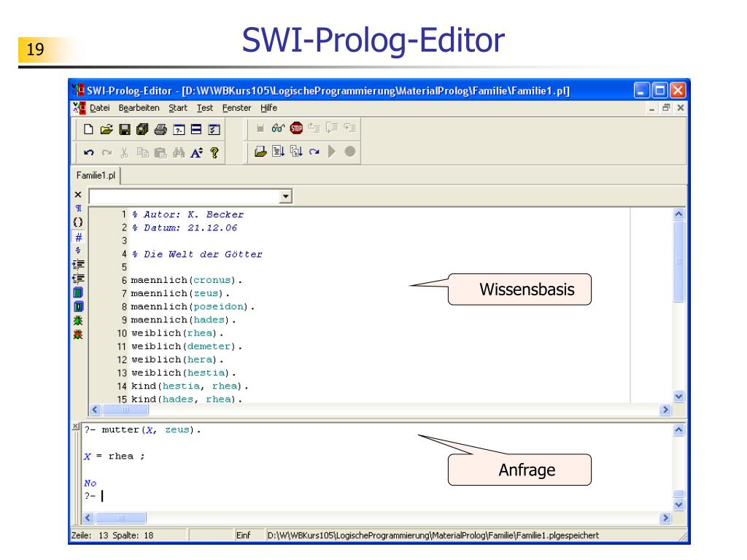Click the line 'weiblich(demeter).'

coord(186,346)
